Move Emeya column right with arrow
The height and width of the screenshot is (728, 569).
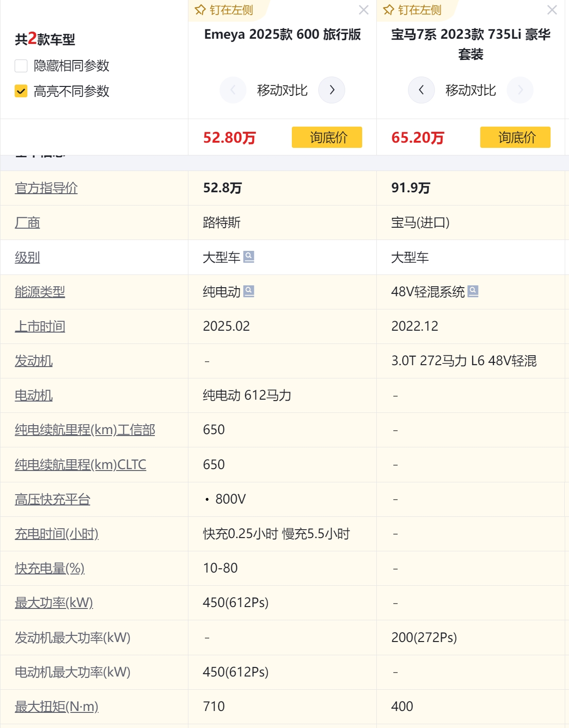coord(332,90)
